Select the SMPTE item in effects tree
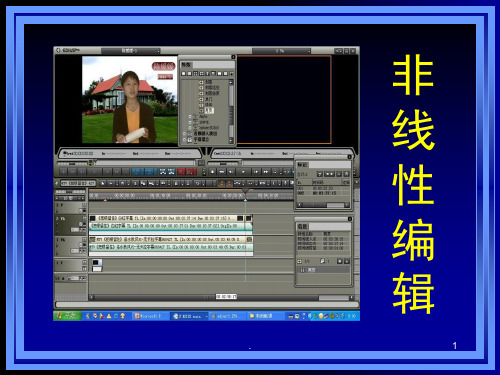500x375 pixels. [x=204, y=122]
